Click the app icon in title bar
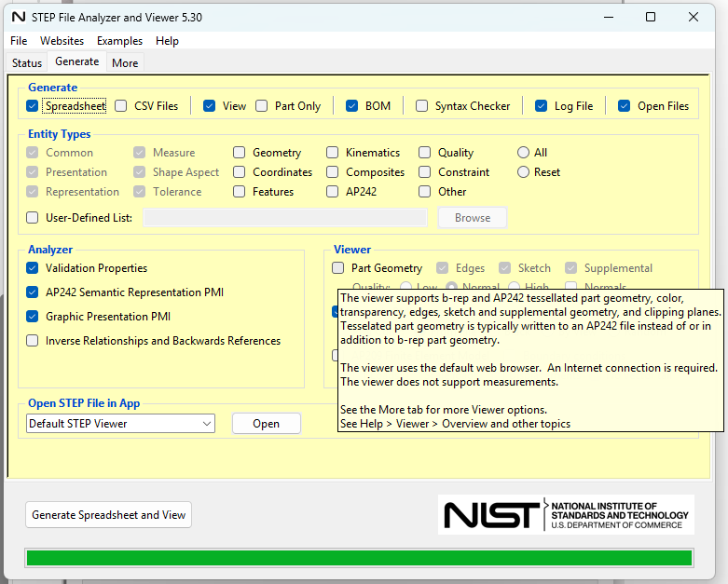 tap(19, 17)
